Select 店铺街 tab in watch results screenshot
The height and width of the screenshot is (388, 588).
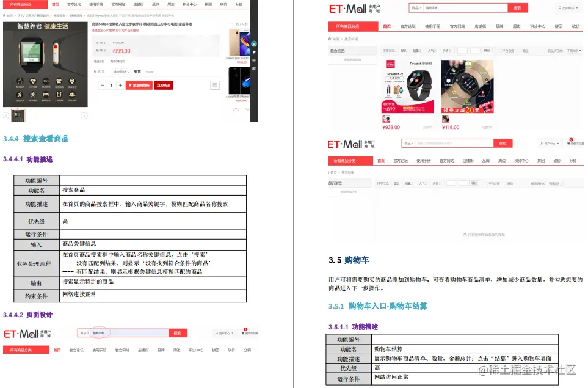tap(481, 27)
